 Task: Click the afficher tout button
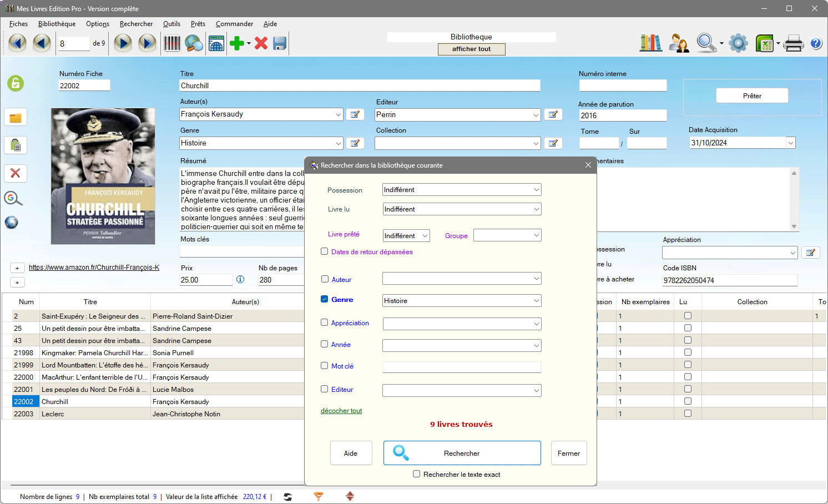(x=472, y=49)
